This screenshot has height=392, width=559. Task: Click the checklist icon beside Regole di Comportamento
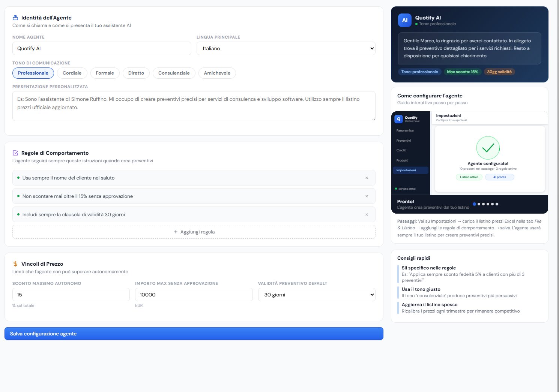pos(15,153)
